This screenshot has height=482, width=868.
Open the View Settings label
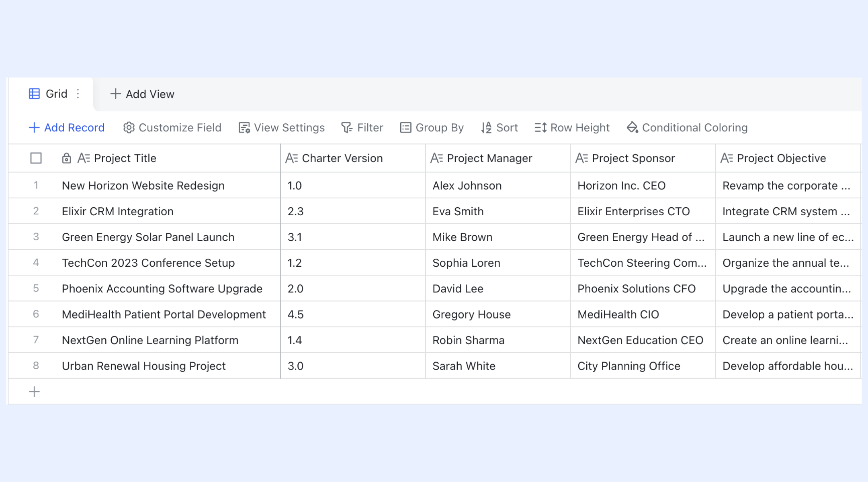click(x=289, y=128)
